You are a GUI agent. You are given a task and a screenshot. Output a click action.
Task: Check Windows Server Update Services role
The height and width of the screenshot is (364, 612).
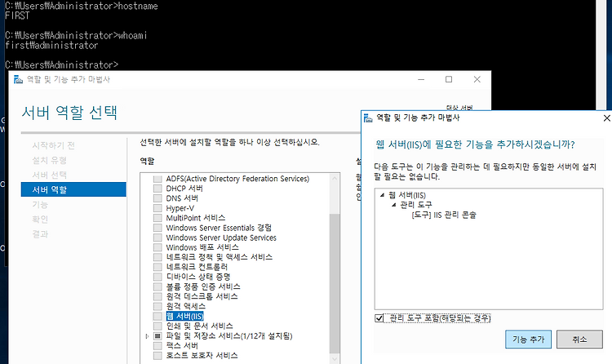(157, 237)
